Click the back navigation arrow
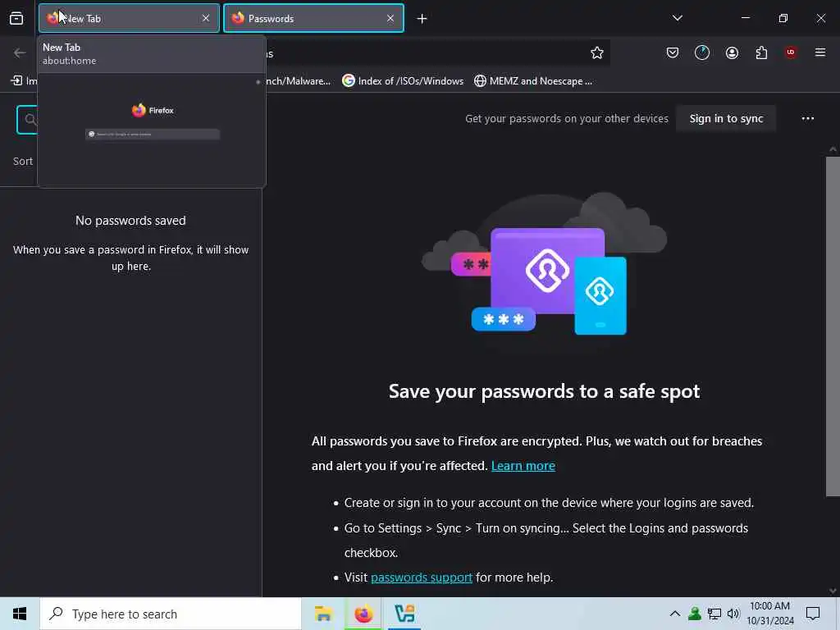 [20, 52]
